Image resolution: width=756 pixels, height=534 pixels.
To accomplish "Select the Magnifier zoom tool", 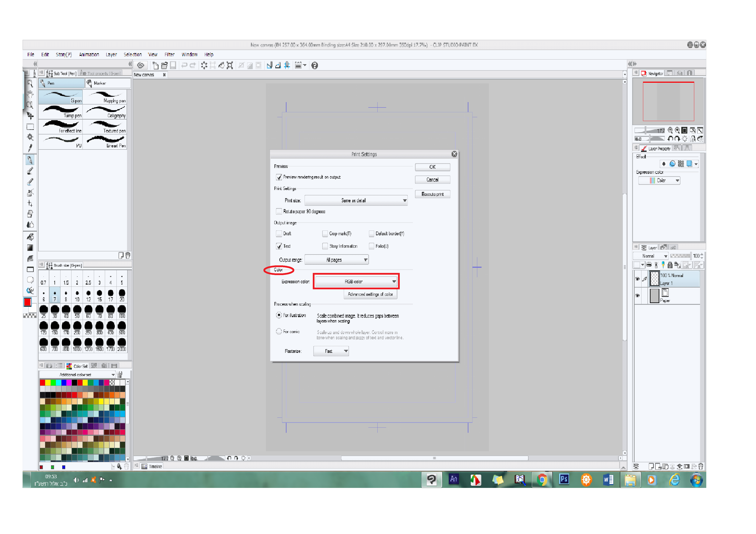I will tap(30, 83).
